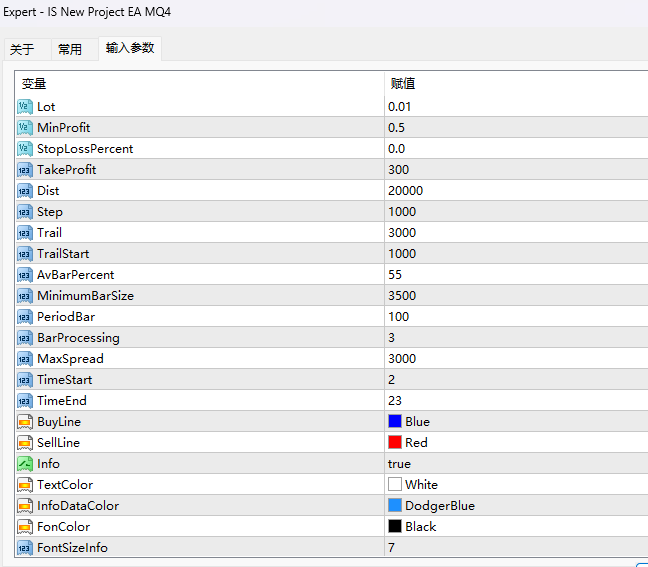Click the AvBarPercent row icon
This screenshot has width=648, height=567.
tap(25, 275)
